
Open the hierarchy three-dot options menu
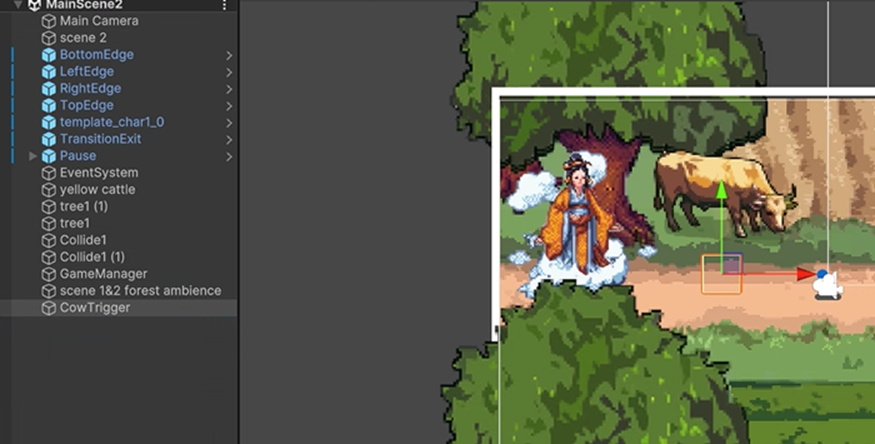(x=224, y=5)
